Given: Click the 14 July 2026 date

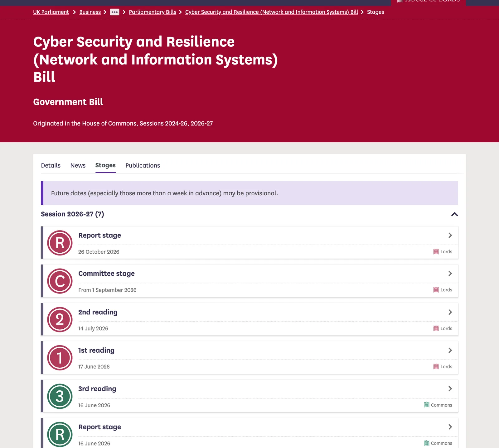Looking at the screenshot, I should coord(93,328).
